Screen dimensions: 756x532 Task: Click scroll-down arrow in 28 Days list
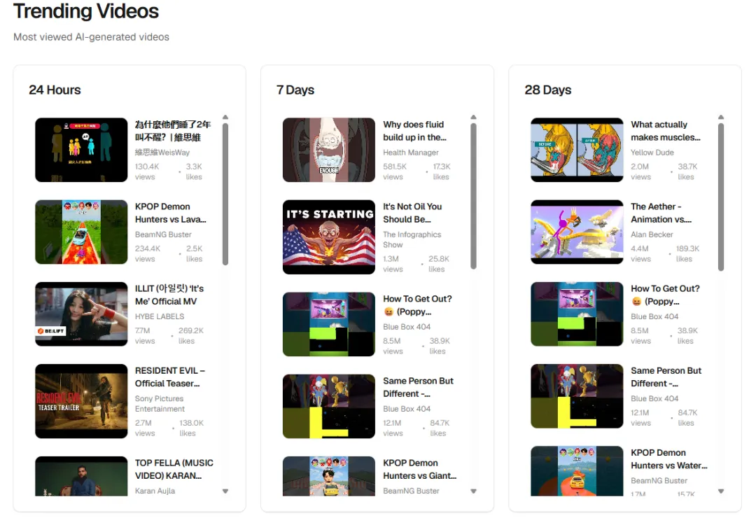click(721, 491)
